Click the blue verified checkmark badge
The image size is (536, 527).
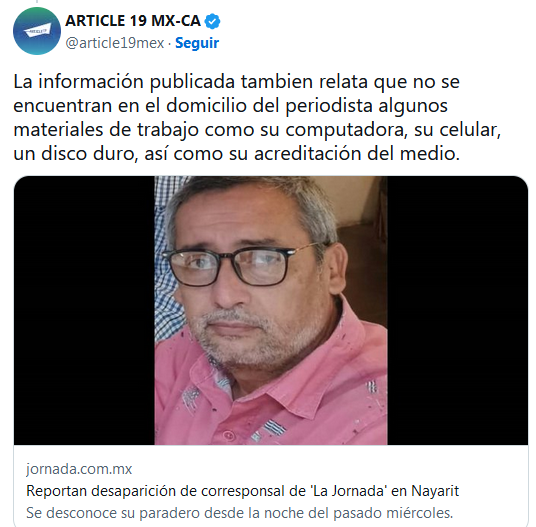[212, 22]
